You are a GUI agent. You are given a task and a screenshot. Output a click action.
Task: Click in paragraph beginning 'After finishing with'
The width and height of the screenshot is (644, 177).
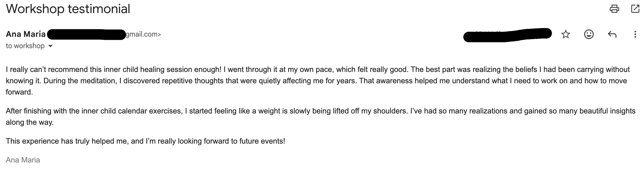pyautogui.click(x=203, y=111)
